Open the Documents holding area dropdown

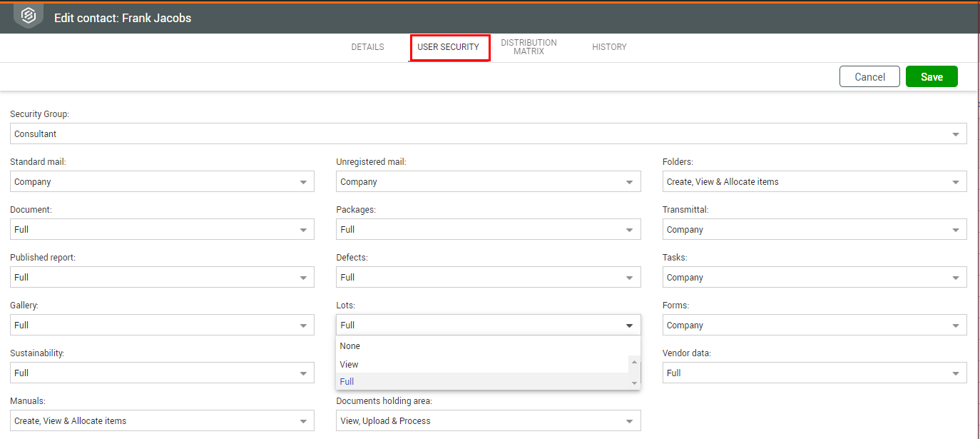(488, 421)
